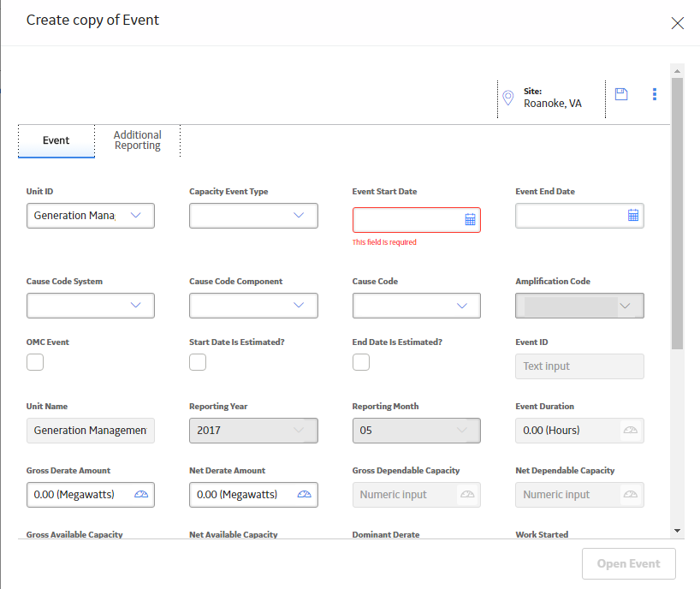Open the Cause Code dropdown
Screen dimensions: 700x589
point(417,306)
